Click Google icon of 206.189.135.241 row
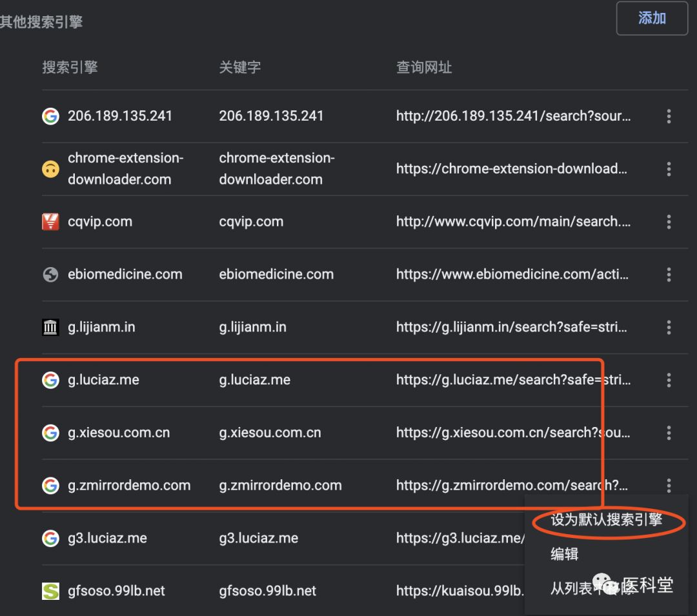Image resolution: width=697 pixels, height=616 pixels. click(x=51, y=116)
